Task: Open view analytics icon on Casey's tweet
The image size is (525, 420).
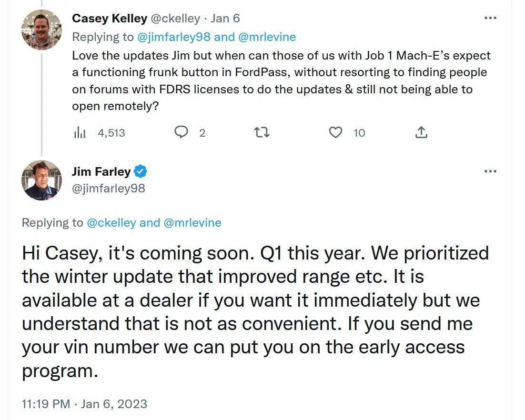Action: (80, 133)
